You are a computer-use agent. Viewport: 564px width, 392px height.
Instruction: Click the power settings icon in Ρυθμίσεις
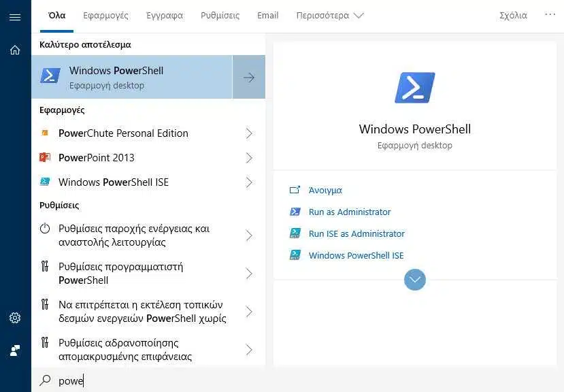point(45,228)
